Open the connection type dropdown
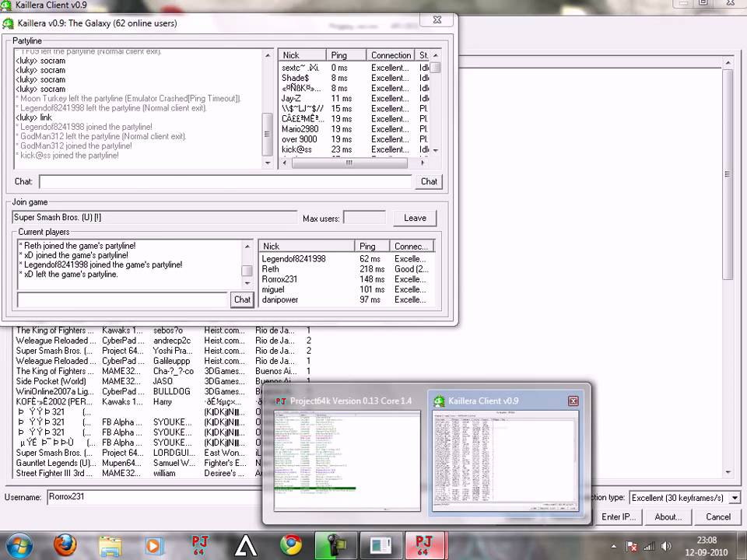This screenshot has width=747, height=560. click(x=734, y=498)
